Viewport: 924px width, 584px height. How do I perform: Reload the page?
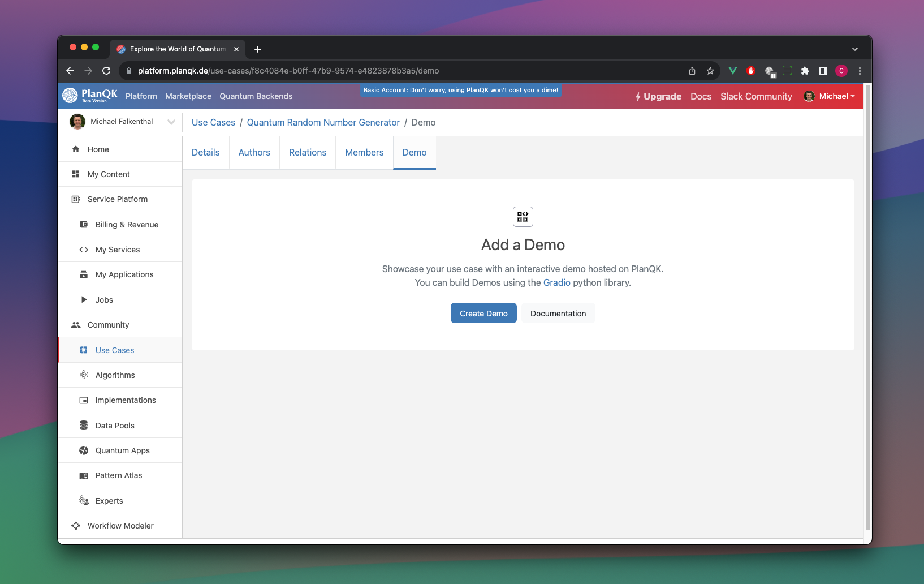click(106, 71)
